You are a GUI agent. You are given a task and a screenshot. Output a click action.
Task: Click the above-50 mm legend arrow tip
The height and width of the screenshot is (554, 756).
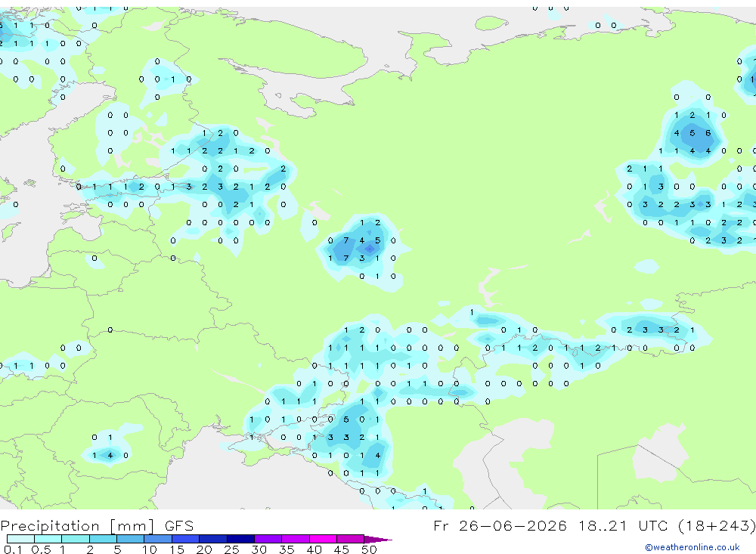coord(379,539)
